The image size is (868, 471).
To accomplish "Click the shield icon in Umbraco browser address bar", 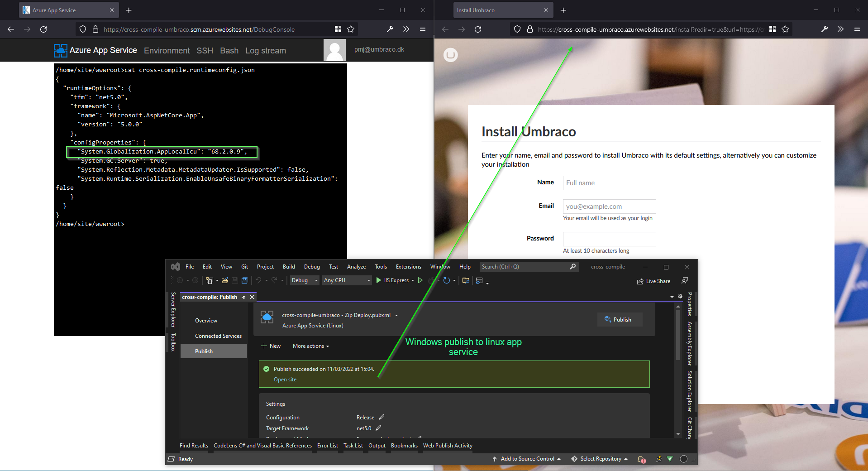I will tap(517, 29).
